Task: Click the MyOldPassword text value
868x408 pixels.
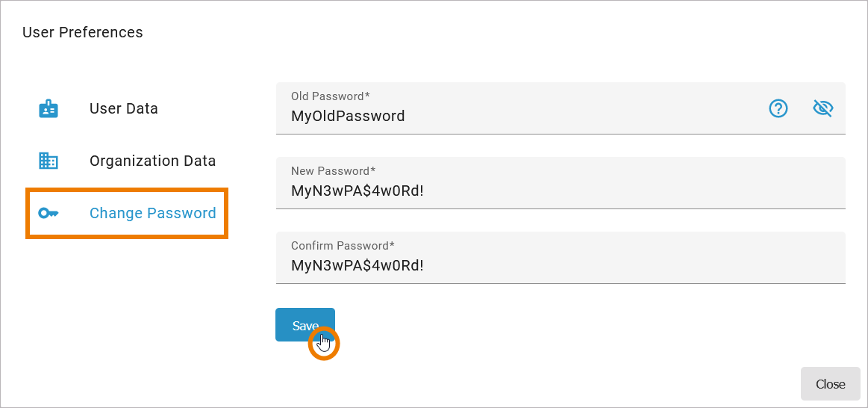Action: point(348,117)
